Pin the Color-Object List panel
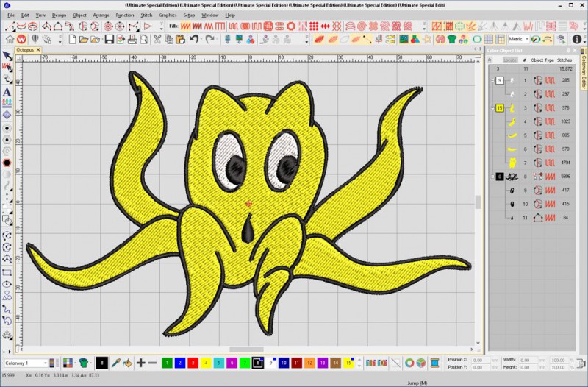This screenshot has width=588, height=387. pos(568,50)
